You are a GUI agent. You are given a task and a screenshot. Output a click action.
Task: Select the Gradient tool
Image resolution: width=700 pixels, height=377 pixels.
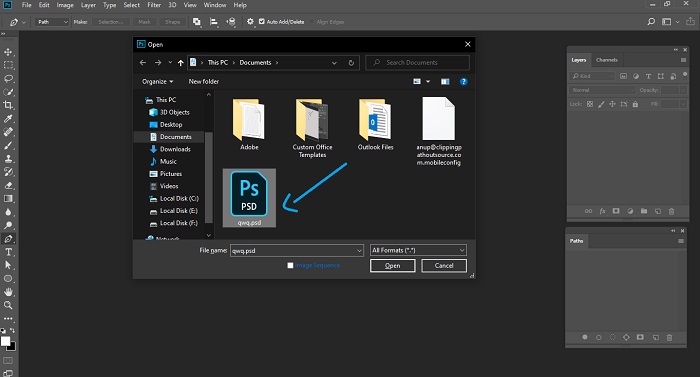click(x=8, y=199)
